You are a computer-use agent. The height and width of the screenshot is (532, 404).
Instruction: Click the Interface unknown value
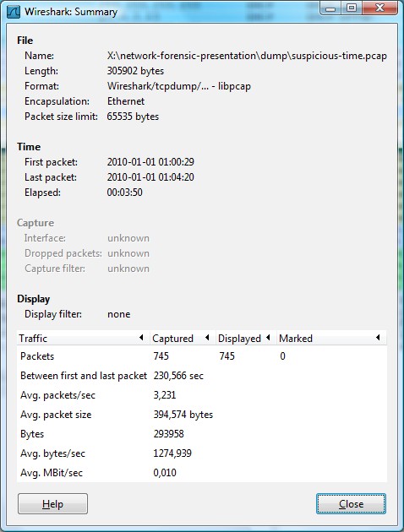[x=128, y=238]
